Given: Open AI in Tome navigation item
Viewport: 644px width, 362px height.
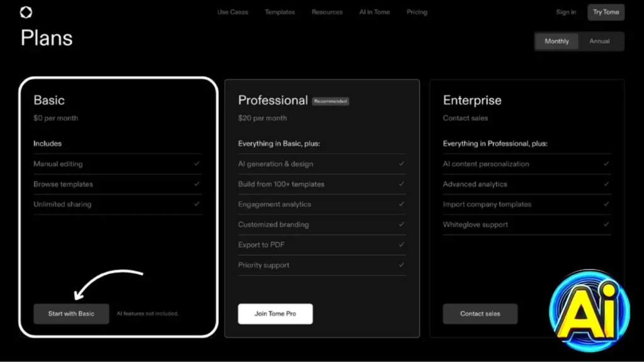Looking at the screenshot, I should [x=374, y=12].
